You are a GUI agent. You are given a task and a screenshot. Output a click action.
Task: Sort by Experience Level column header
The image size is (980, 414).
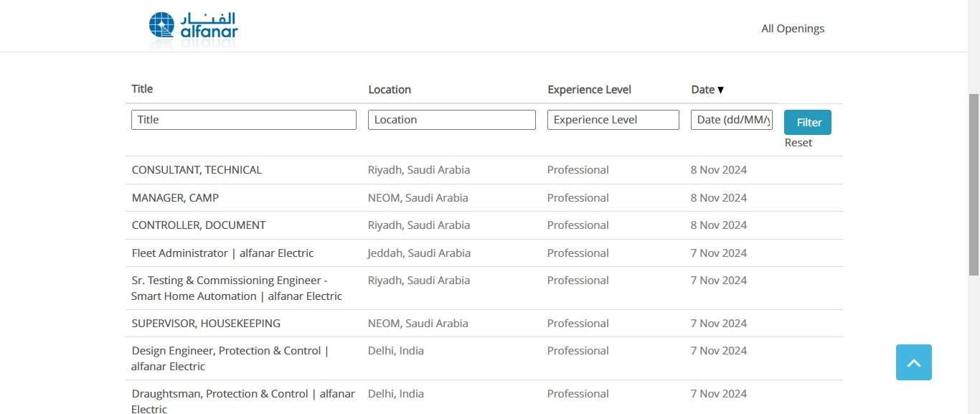[590, 90]
